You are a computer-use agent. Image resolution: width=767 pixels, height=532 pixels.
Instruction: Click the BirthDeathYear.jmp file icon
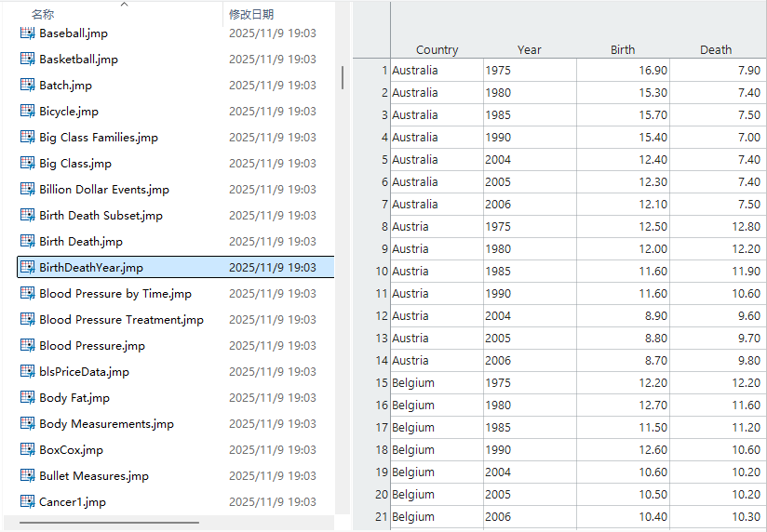click(x=27, y=268)
